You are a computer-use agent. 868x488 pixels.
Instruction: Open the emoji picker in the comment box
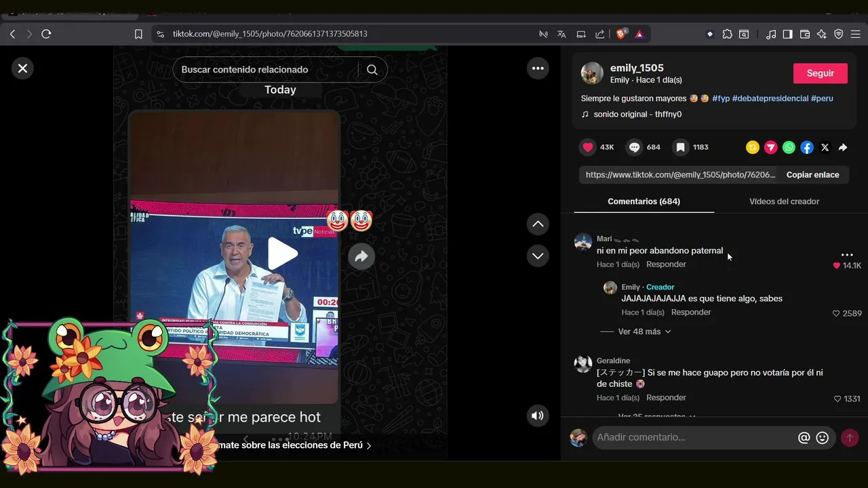coord(823,438)
